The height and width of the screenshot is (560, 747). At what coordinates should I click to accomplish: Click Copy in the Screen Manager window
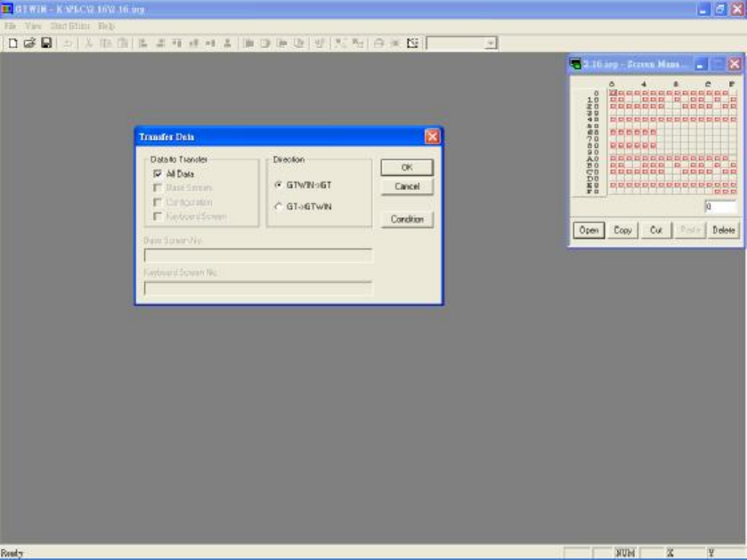(622, 230)
